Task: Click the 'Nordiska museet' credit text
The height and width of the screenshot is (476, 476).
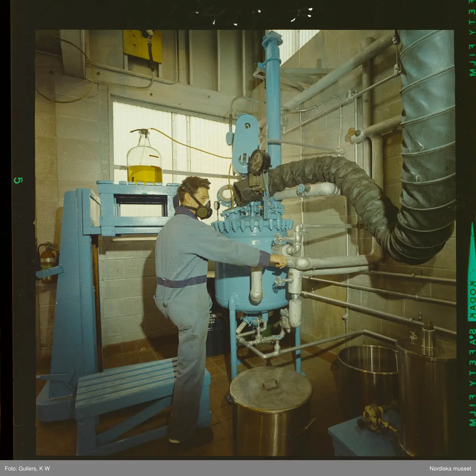Action: point(450,468)
